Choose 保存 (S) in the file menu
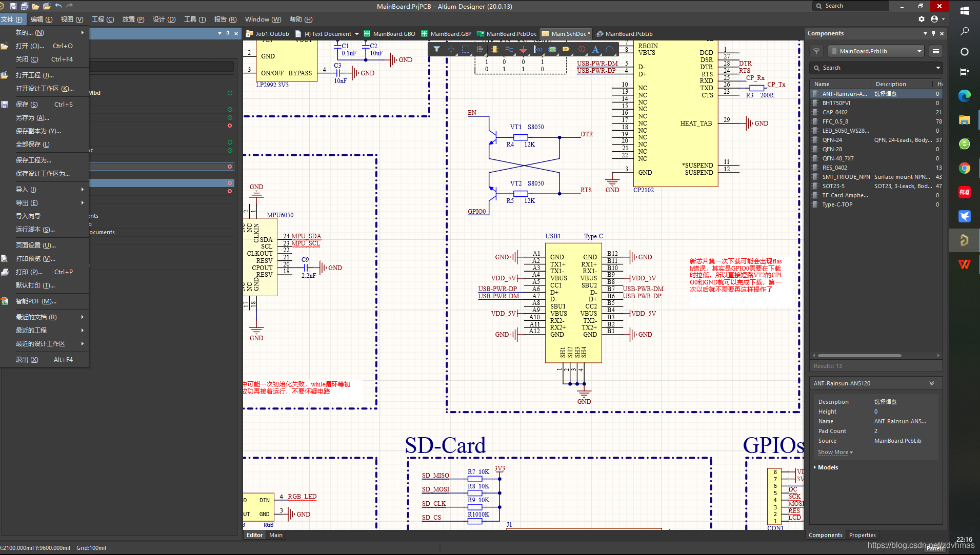This screenshot has width=980, height=555. pos(45,104)
